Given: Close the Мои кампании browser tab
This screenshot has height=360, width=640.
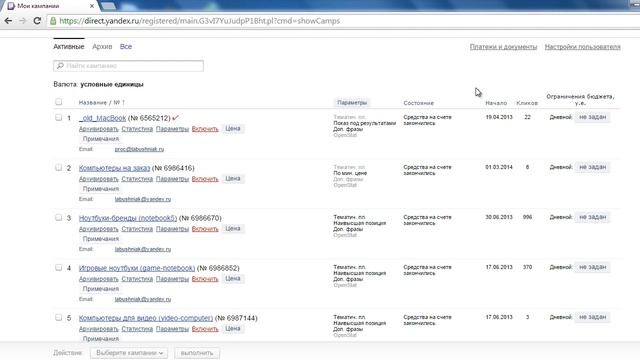Looking at the screenshot, I should click(92, 6).
